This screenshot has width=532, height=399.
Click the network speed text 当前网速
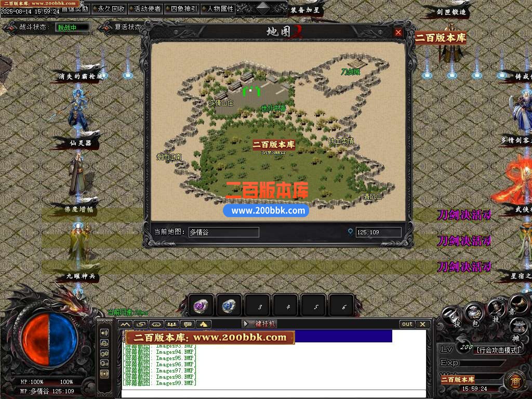(128, 312)
